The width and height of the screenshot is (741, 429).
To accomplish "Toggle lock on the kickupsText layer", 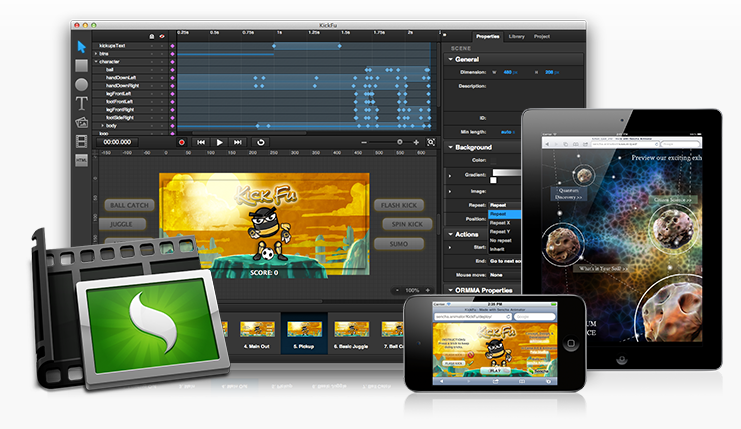I will tap(152, 46).
